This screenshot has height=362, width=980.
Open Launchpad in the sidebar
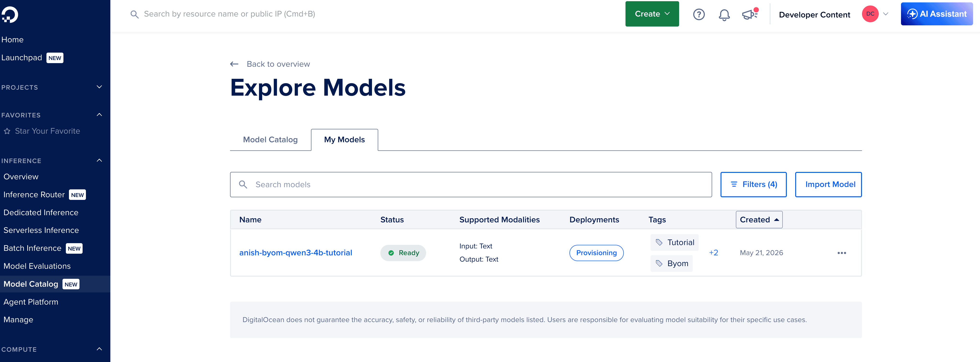(22, 58)
